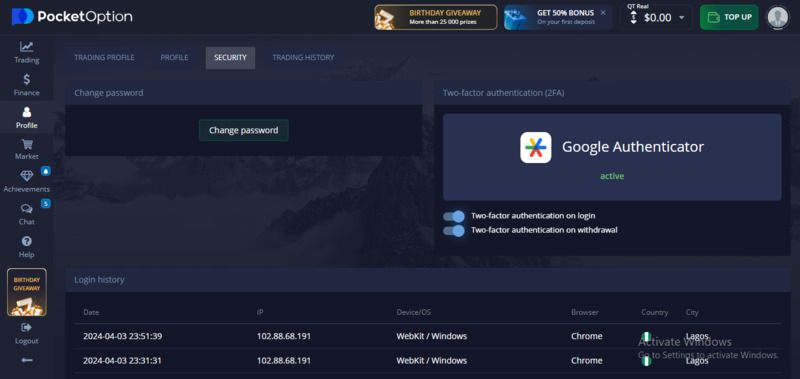Select the Security tab
This screenshot has height=379, width=800.
(230, 58)
